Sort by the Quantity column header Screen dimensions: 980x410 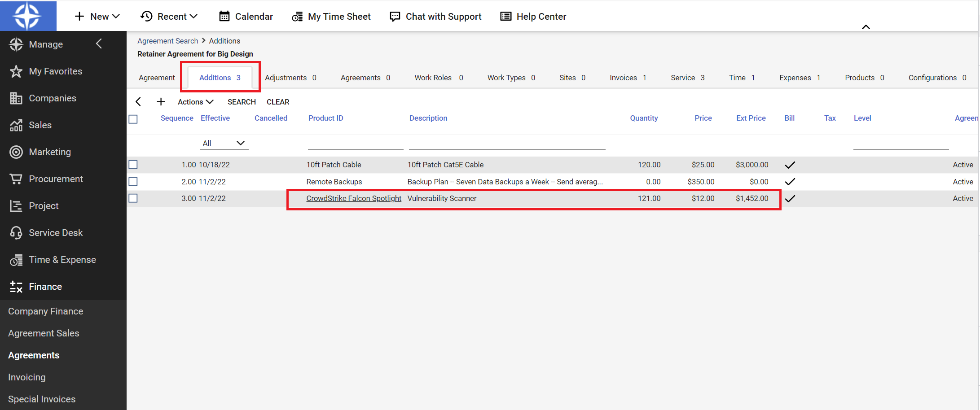pyautogui.click(x=644, y=118)
